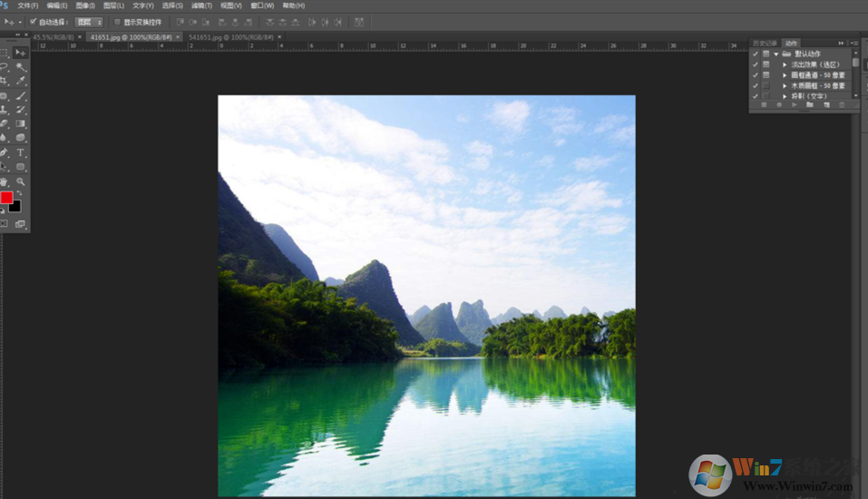Play the selected action

coord(795,104)
